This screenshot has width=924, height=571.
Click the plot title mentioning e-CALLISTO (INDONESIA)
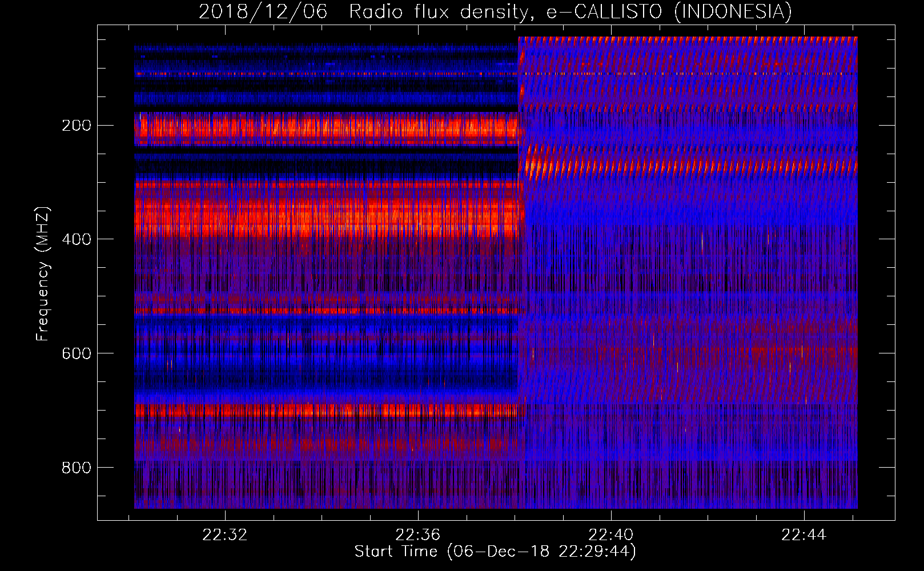coord(495,11)
